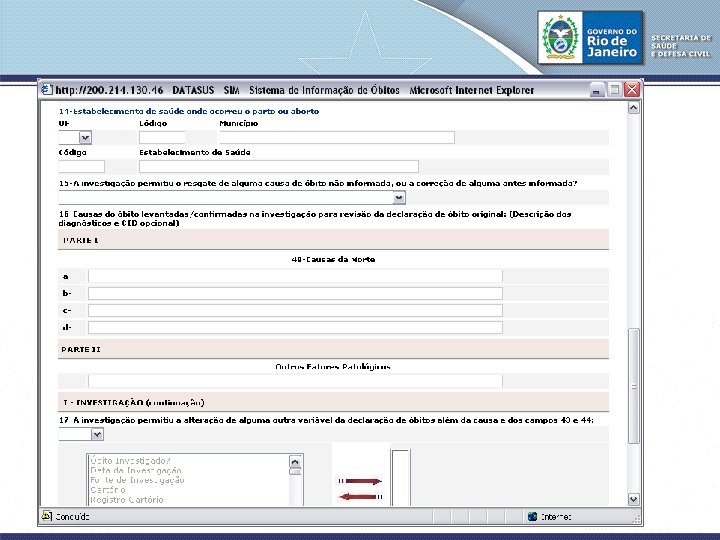This screenshot has height=540, width=720.
Task: Select 'Cartório' in the list box
Action: click(x=108, y=490)
